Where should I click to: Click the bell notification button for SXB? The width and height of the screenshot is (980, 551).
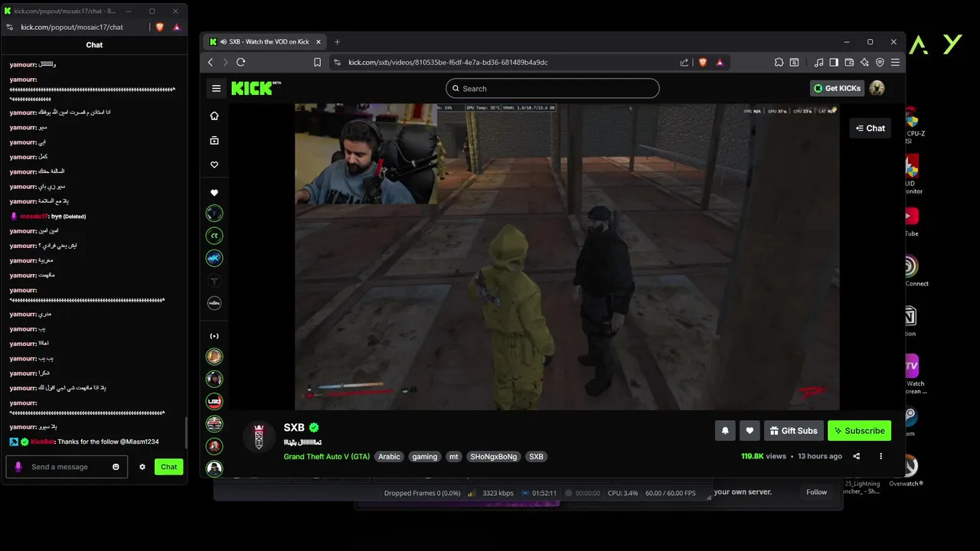725,431
